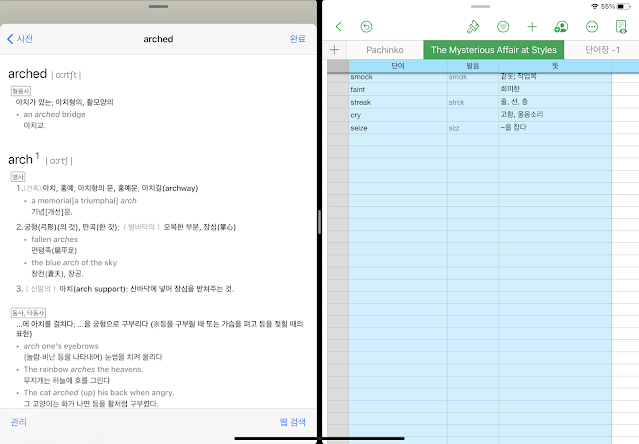Tap the split view divider handle
Image resolution: width=639 pixels, height=444 pixels.
(x=320, y=222)
